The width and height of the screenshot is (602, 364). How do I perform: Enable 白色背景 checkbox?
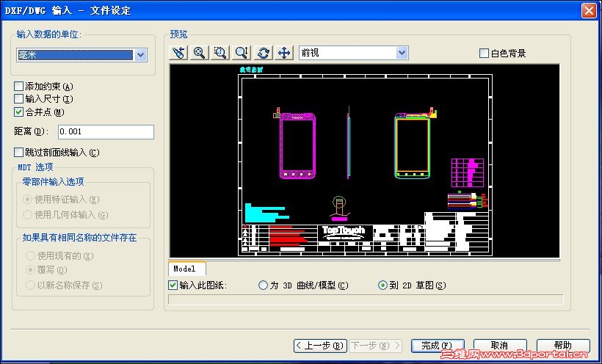484,53
